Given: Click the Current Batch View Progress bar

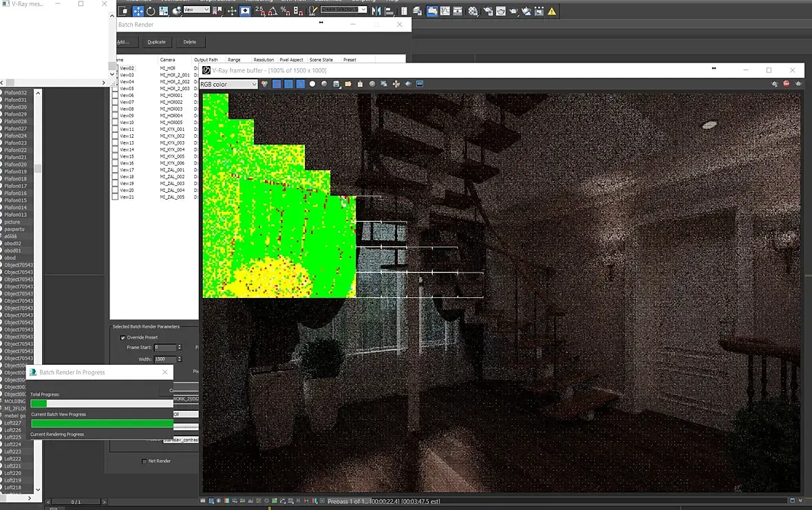Looking at the screenshot, I should 102,423.
